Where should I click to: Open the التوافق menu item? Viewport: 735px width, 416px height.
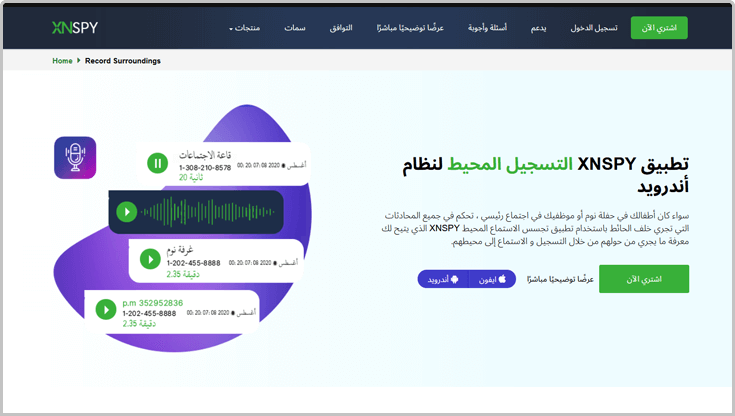tap(341, 28)
